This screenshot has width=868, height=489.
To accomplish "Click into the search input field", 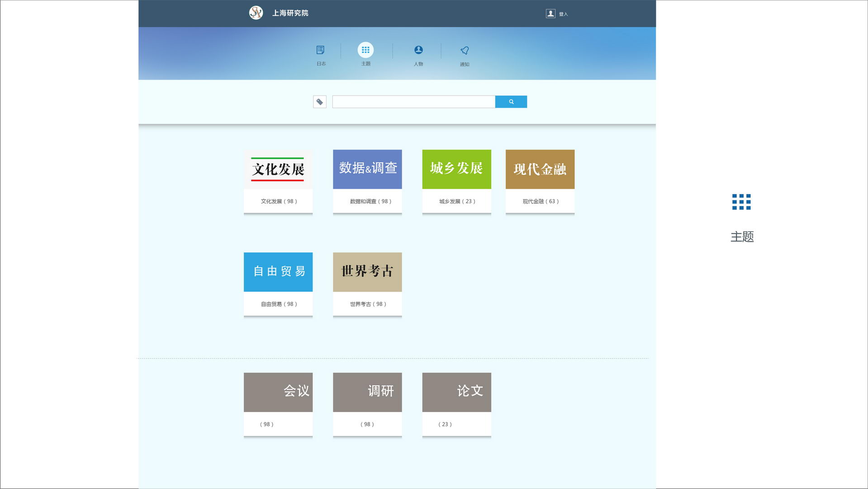I will 414,102.
